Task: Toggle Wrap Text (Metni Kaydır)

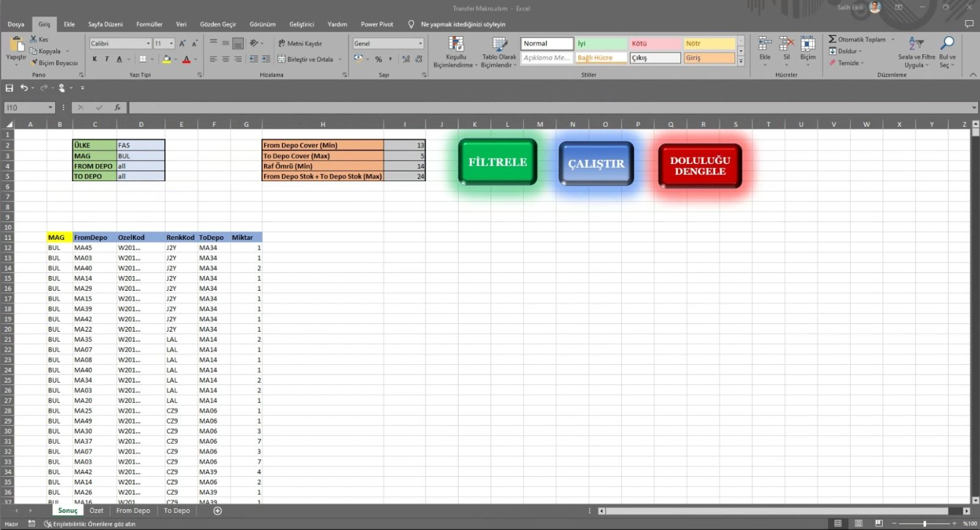Action: (x=300, y=43)
